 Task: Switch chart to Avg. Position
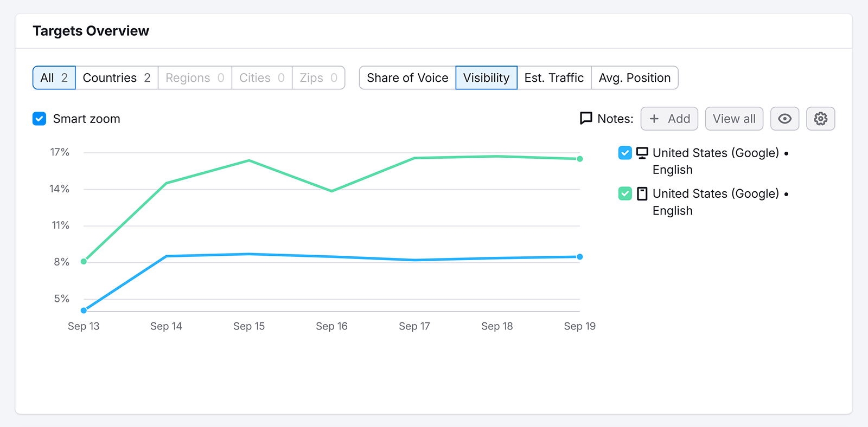point(634,77)
